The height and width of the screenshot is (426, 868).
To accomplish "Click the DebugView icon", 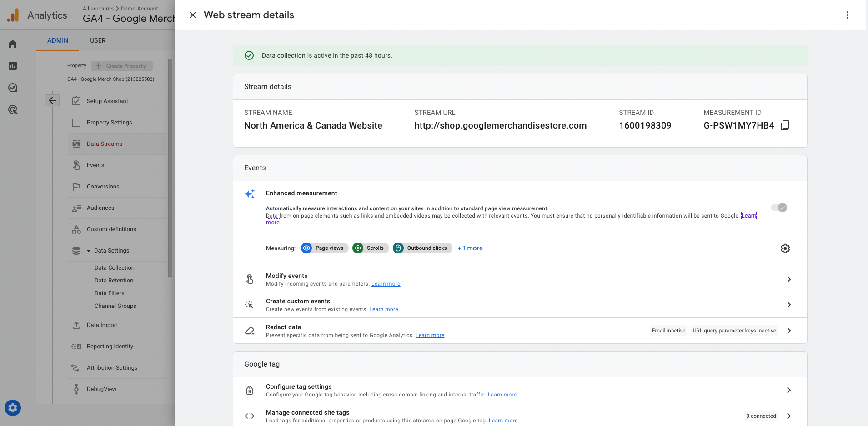I will (x=76, y=389).
